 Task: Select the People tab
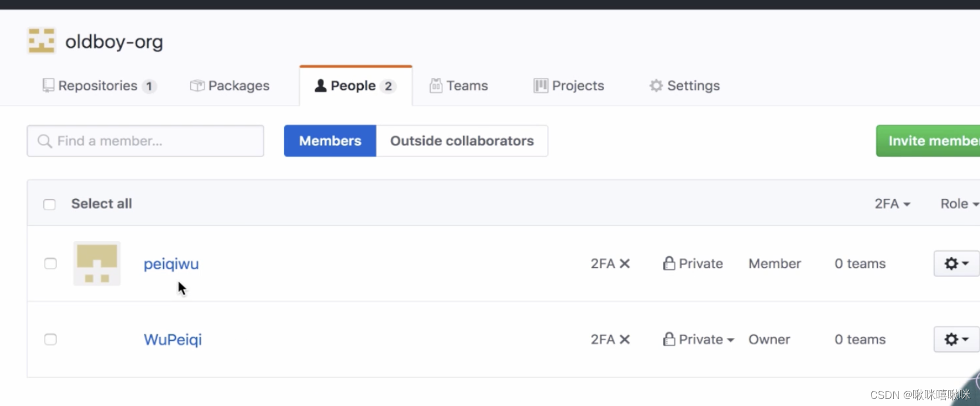[x=356, y=86]
